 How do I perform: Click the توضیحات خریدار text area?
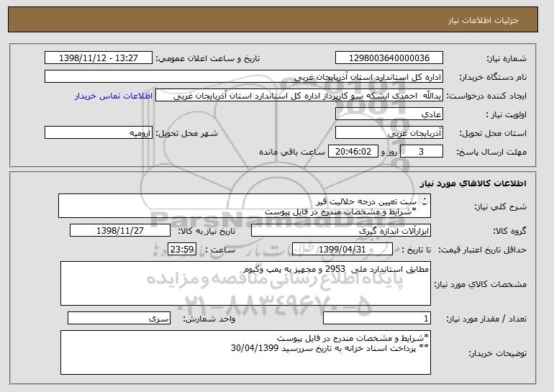click(x=245, y=352)
